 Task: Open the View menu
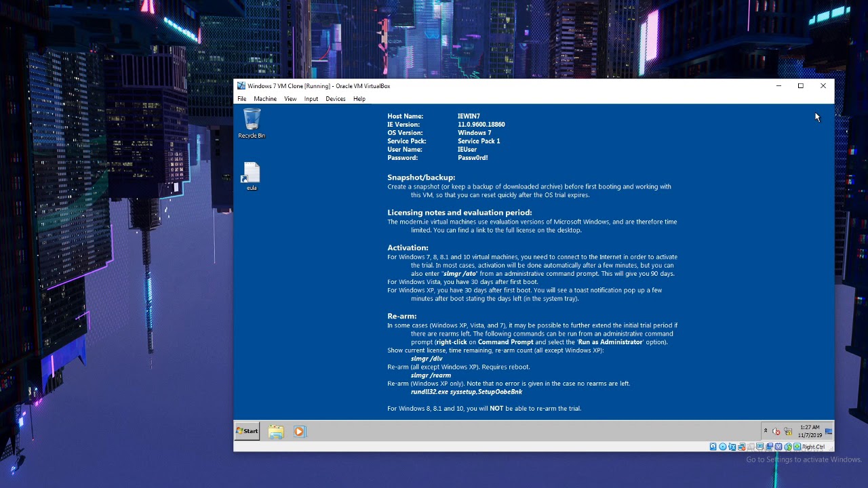[290, 99]
